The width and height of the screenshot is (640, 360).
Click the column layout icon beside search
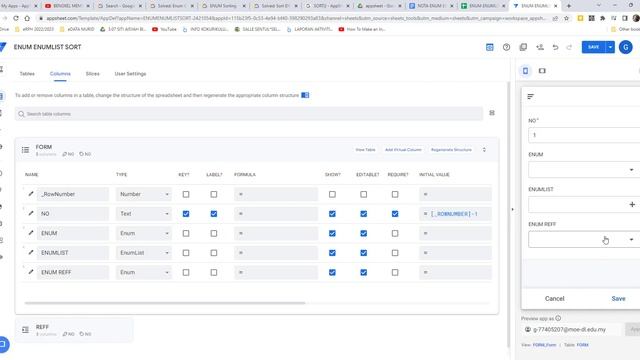point(492,113)
